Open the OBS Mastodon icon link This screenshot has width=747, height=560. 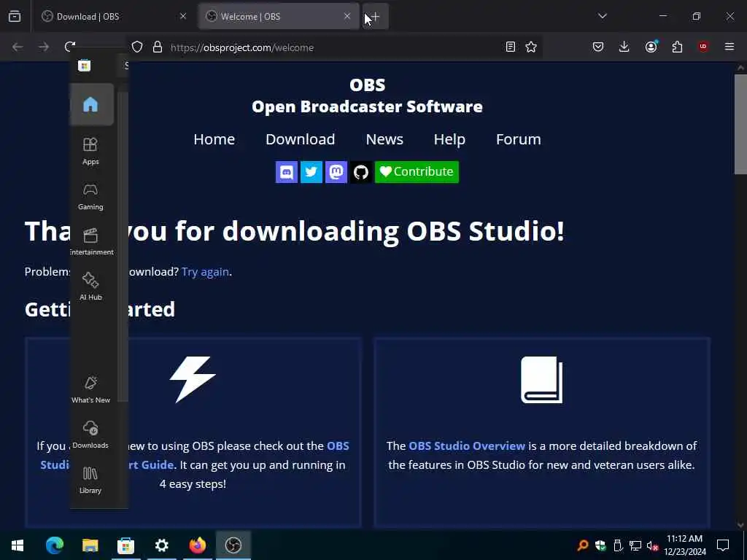[336, 172]
